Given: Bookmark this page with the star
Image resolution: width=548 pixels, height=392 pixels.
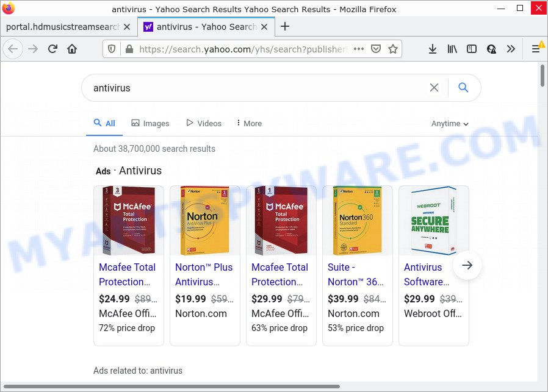Looking at the screenshot, I should click(x=393, y=49).
